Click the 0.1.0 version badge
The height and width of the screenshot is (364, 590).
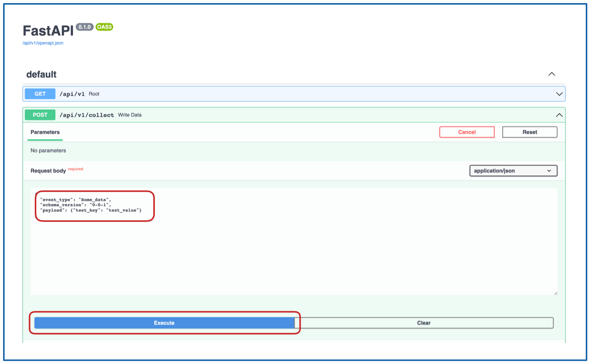[85, 27]
